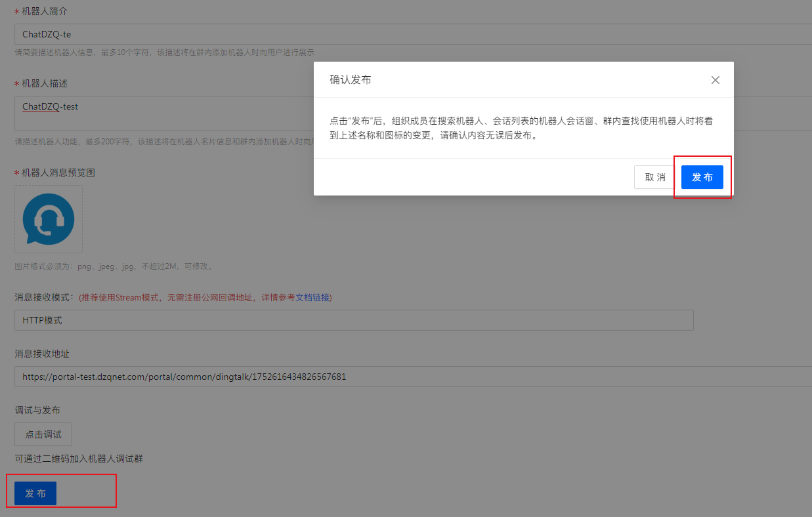Click the 取消 button in dialog

[655, 177]
